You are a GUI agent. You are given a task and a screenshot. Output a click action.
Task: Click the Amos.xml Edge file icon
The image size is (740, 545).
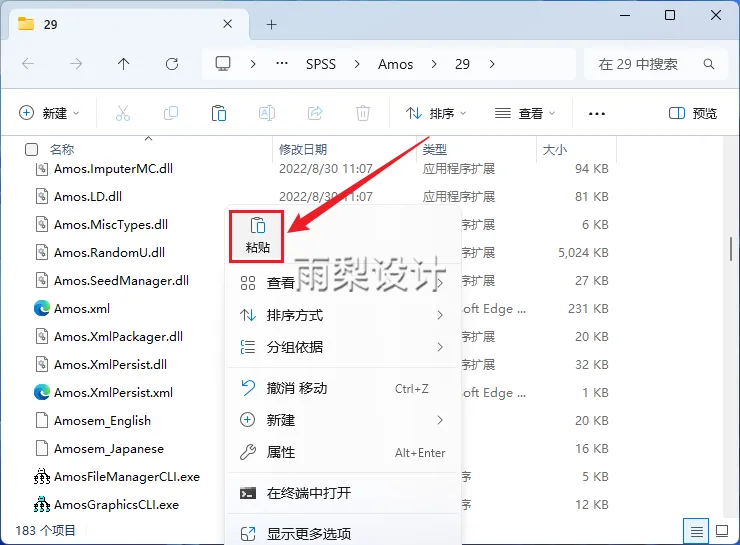[x=42, y=308]
